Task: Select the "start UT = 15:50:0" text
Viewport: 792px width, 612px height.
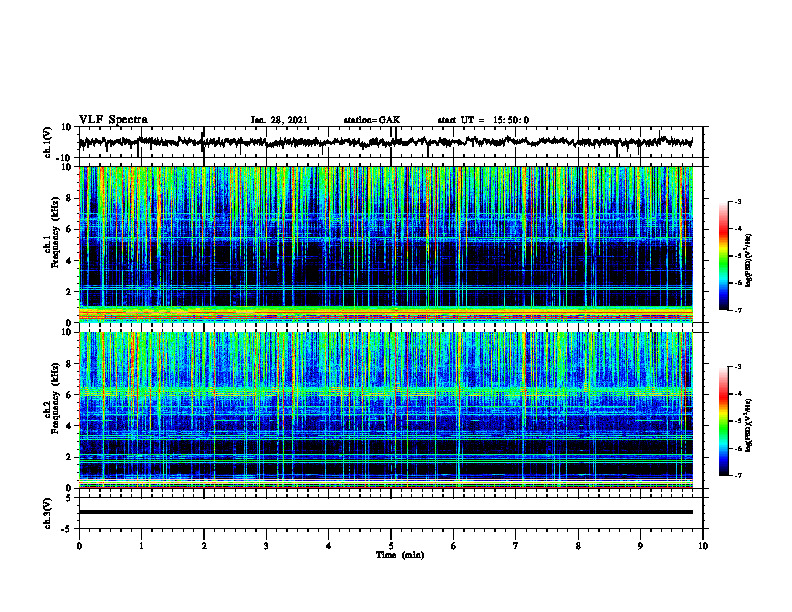Action: pos(483,120)
